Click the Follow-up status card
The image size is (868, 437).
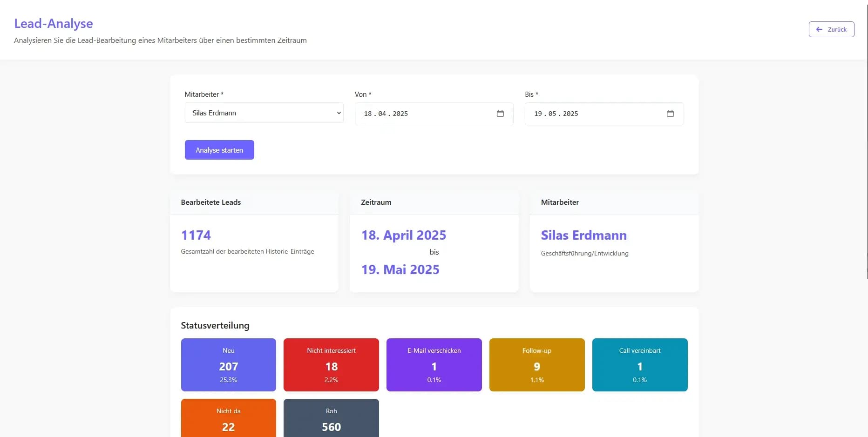pyautogui.click(x=536, y=365)
